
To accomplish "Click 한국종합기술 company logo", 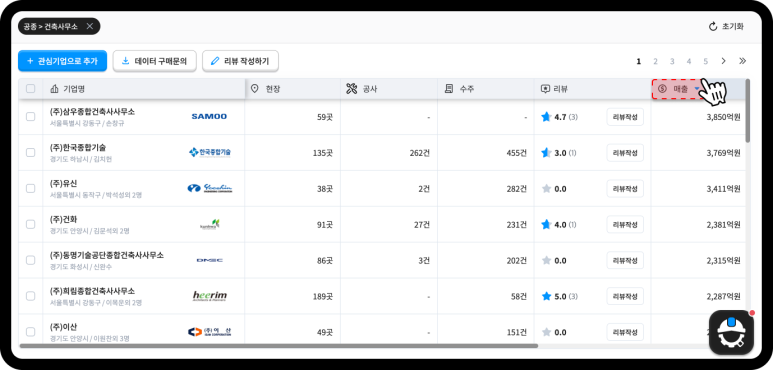I will [x=210, y=152].
